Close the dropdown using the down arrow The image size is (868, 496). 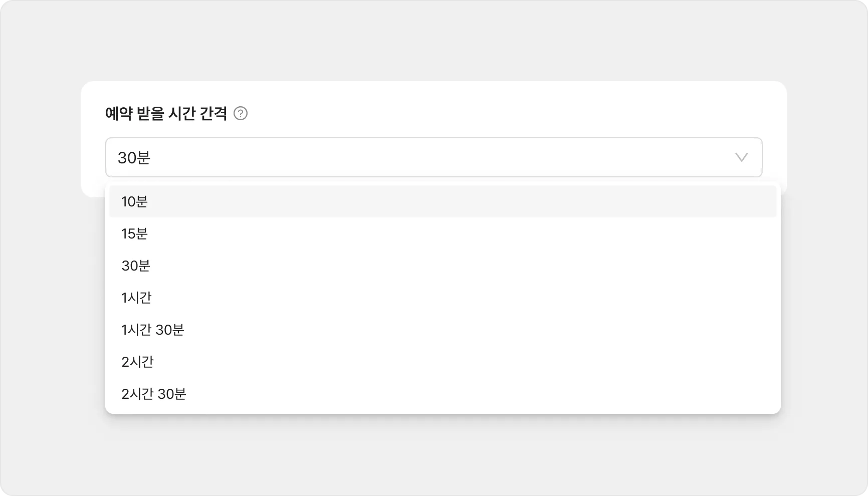point(741,157)
